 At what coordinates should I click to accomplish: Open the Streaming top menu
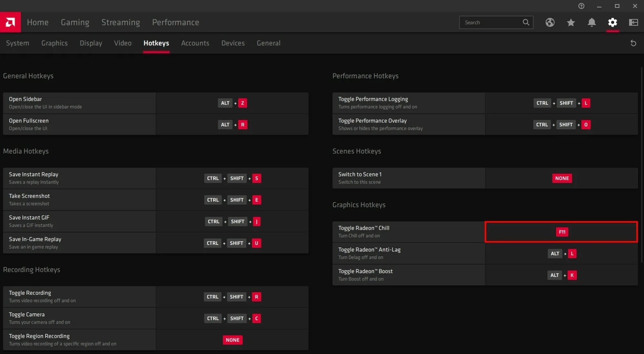tap(120, 22)
